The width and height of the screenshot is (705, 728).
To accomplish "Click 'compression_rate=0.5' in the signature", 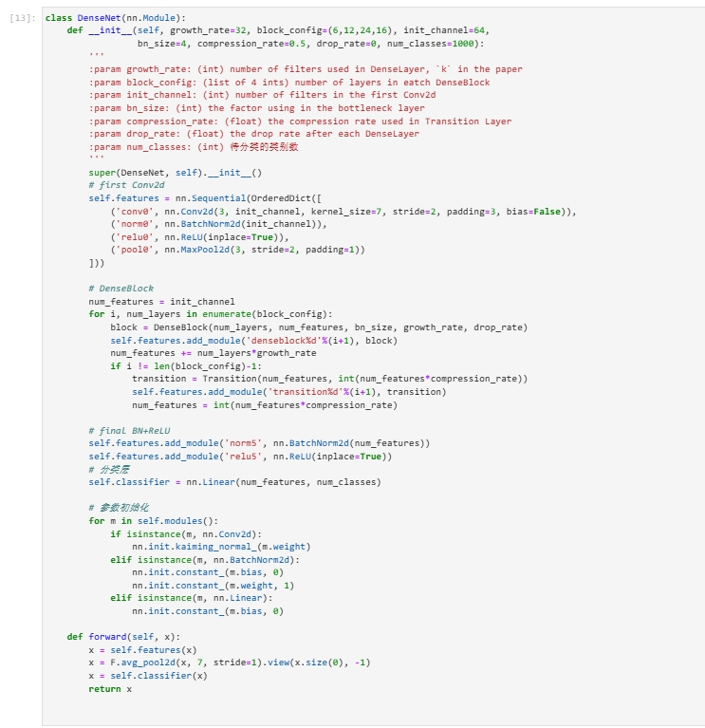I will 253,44.
